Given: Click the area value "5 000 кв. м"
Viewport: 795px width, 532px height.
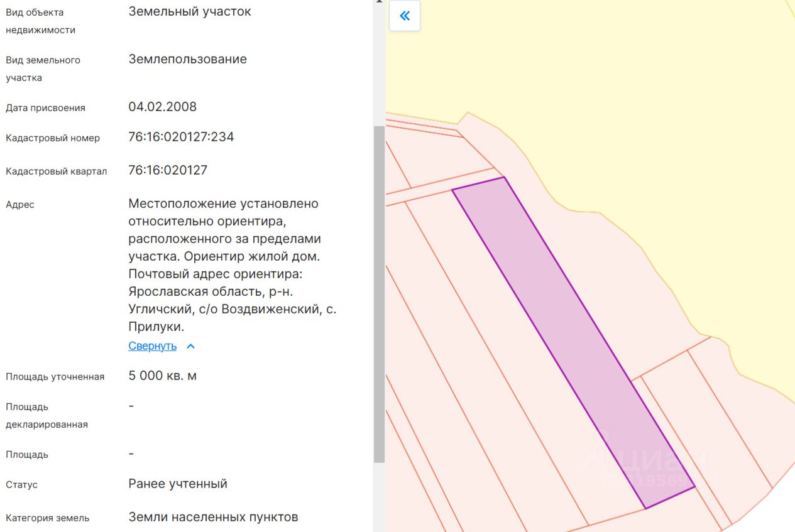Looking at the screenshot, I should (x=163, y=376).
